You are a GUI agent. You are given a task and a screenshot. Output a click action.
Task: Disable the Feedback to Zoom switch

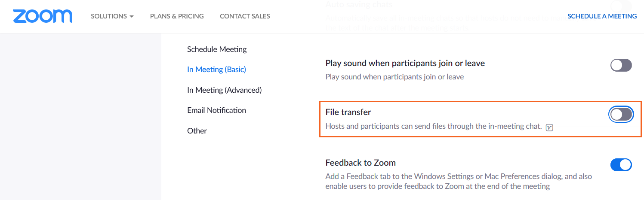tap(621, 165)
